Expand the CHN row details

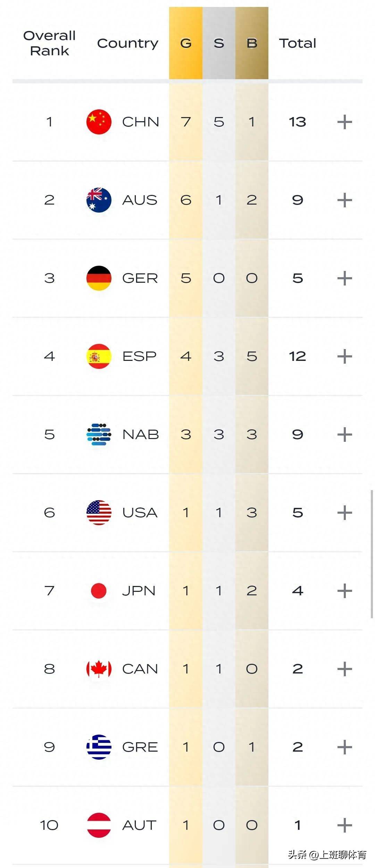point(345,122)
